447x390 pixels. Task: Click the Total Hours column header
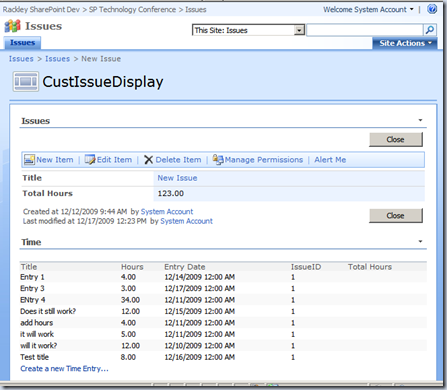[x=370, y=267]
